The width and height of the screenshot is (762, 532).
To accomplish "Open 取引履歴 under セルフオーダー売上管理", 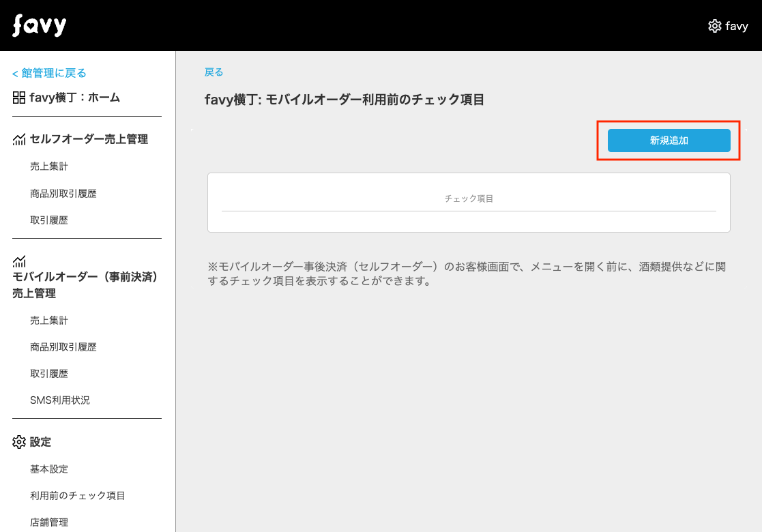I will coord(49,220).
